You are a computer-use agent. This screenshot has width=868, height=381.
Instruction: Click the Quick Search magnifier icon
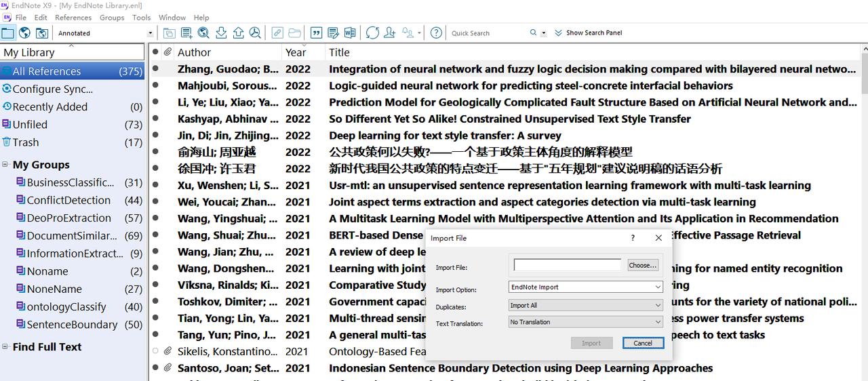coord(534,33)
